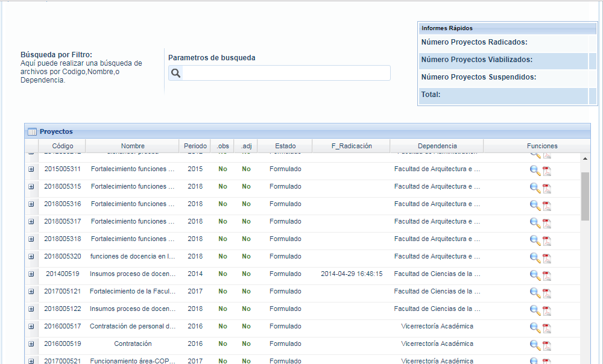Click Vicerrectoría Académica cell in row 2016000517

pos(437,326)
